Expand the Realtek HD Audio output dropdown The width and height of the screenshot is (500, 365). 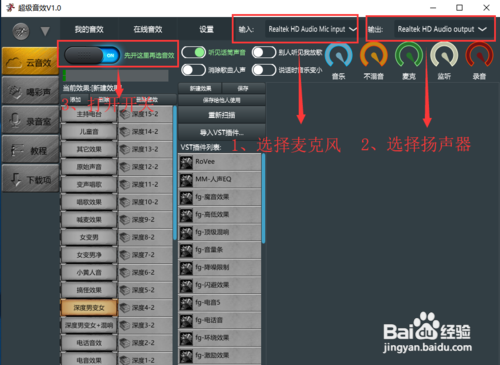coord(442,29)
